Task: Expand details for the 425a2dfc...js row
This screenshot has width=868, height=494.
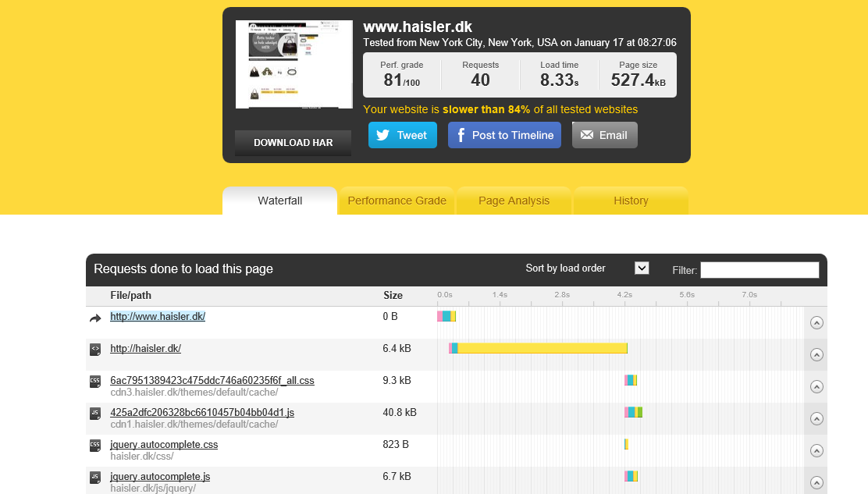Action: (x=816, y=419)
